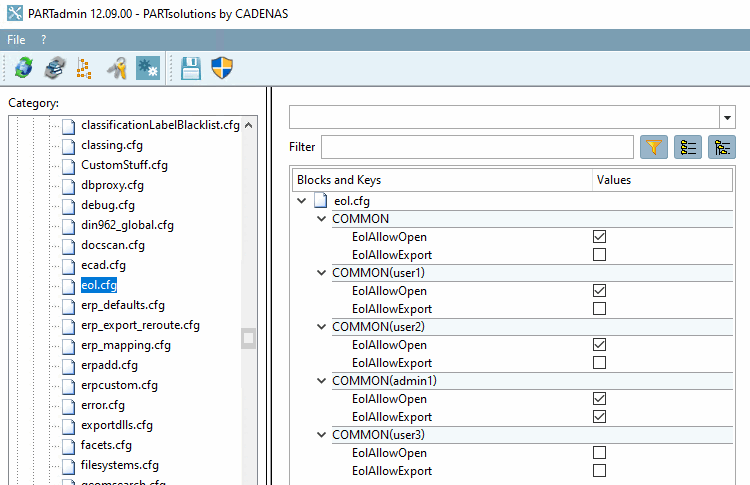Open the dropdown above the Filter field
This screenshot has height=485, width=750.
coord(727,117)
